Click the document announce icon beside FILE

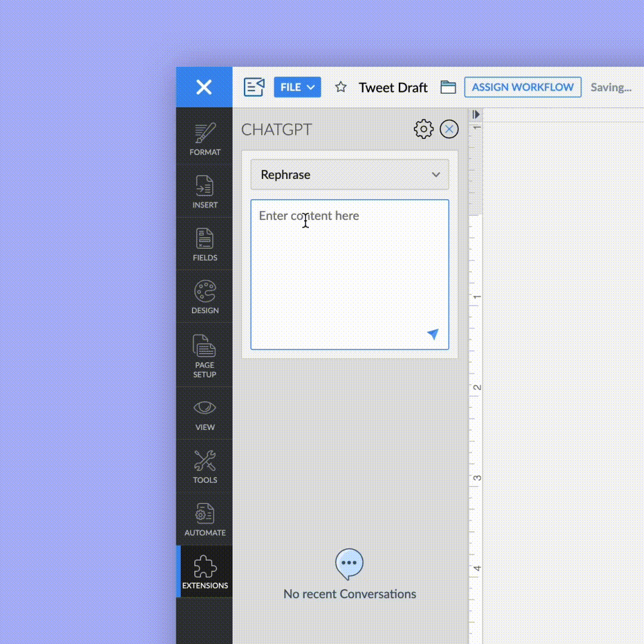254,87
